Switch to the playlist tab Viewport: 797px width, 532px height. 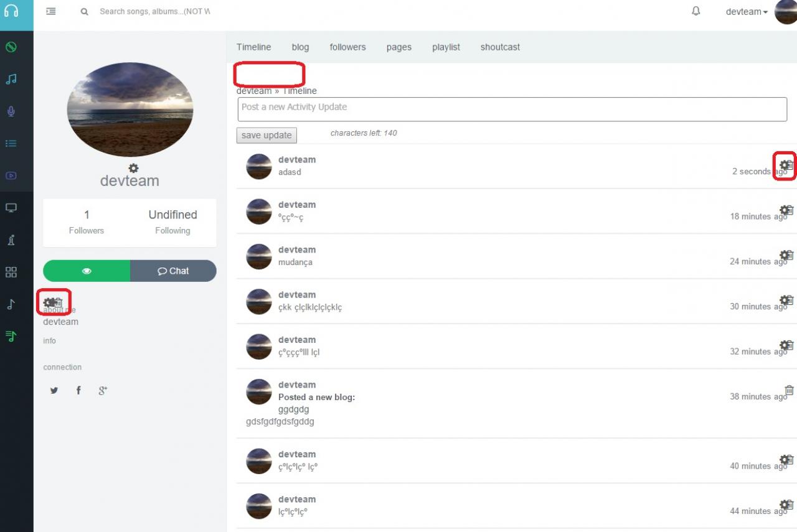click(446, 47)
